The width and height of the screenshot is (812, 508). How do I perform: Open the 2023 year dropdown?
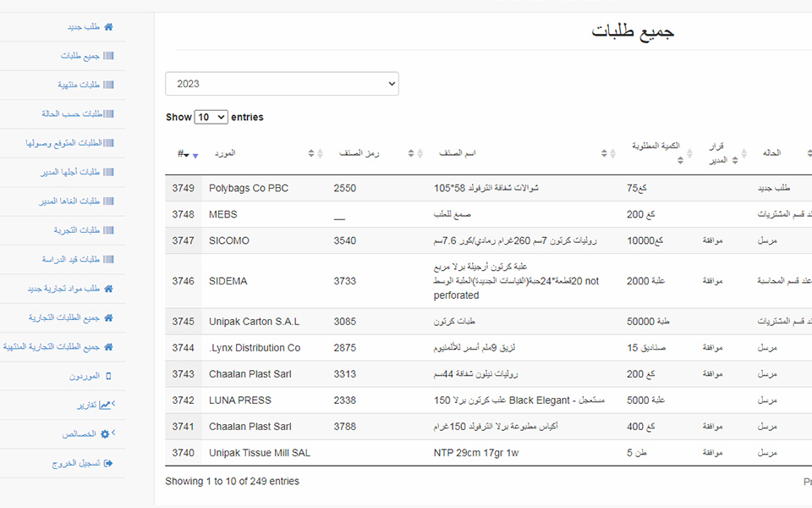(282, 84)
